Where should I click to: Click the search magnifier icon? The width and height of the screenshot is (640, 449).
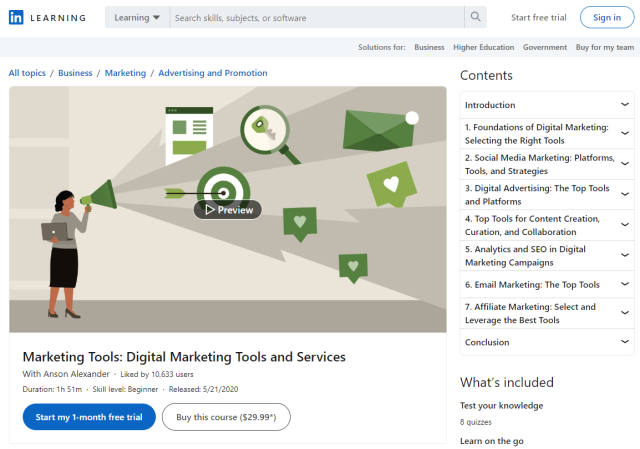point(476,18)
